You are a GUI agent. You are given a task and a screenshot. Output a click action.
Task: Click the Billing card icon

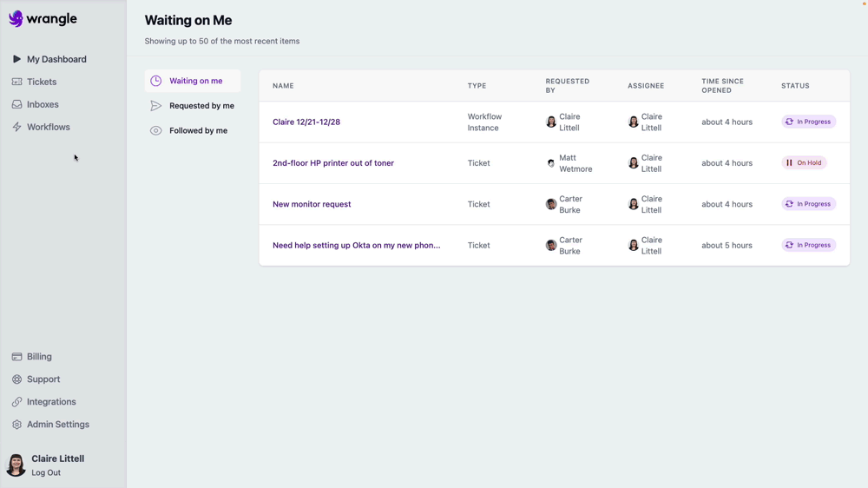coord(16,357)
